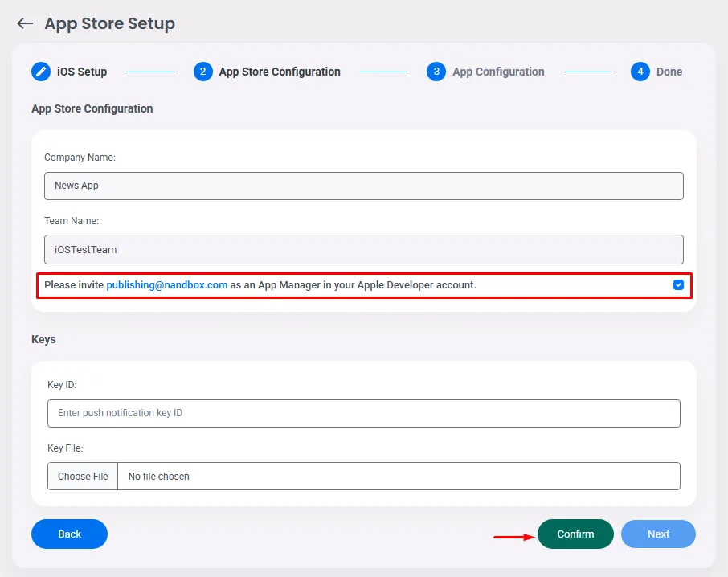
Task: Click the Team Name text field
Action: [363, 249]
